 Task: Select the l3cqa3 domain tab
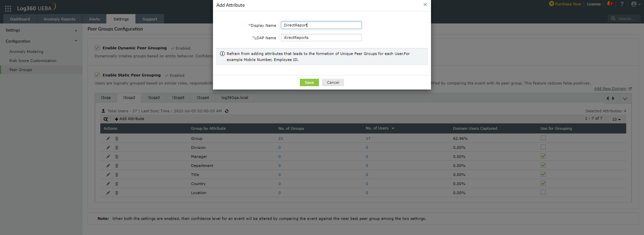(154, 98)
